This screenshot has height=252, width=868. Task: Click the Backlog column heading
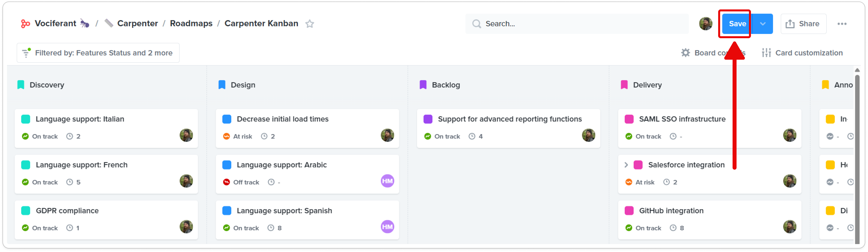coord(446,85)
